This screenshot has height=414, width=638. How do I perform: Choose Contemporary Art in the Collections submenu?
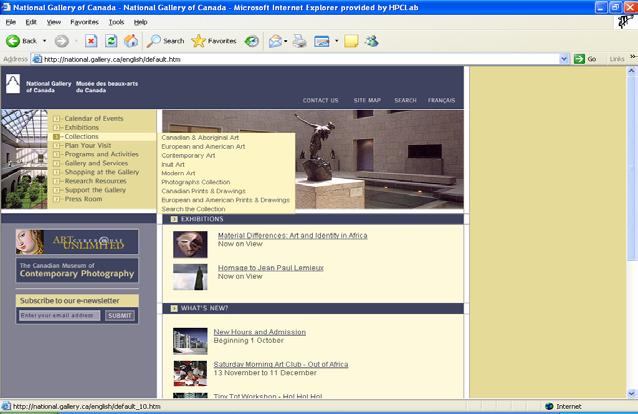point(188,156)
